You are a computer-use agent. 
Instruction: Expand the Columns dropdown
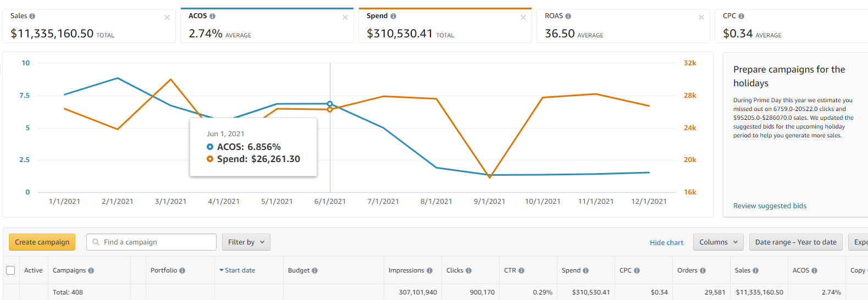pyautogui.click(x=718, y=242)
